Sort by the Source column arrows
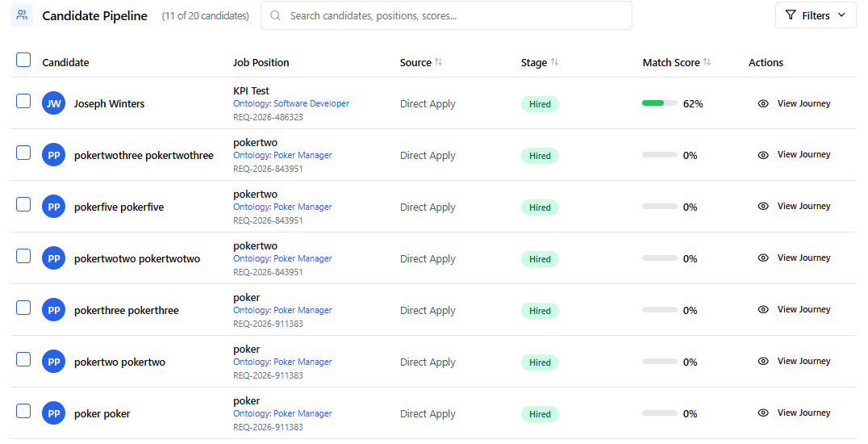The height and width of the screenshot is (444, 868). [x=438, y=62]
